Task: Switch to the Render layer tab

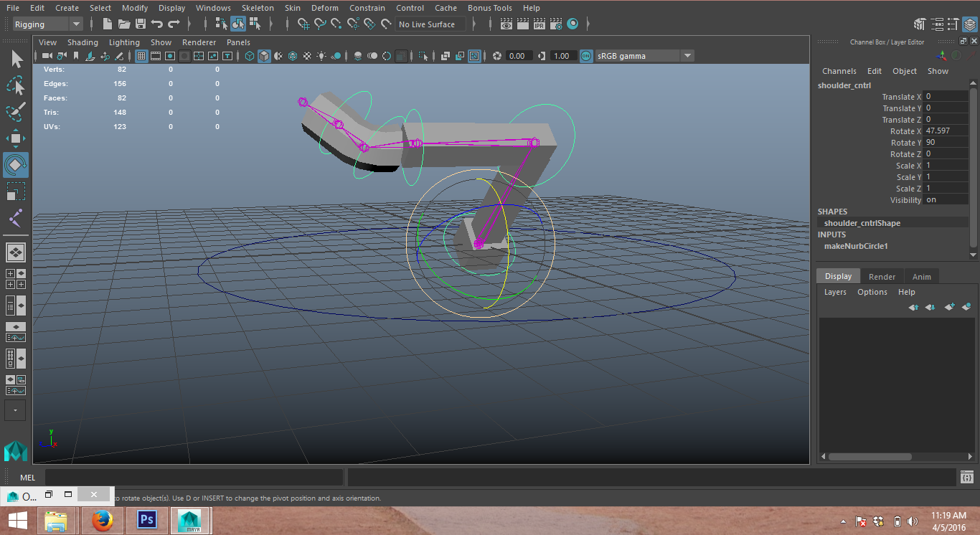Action: (882, 276)
